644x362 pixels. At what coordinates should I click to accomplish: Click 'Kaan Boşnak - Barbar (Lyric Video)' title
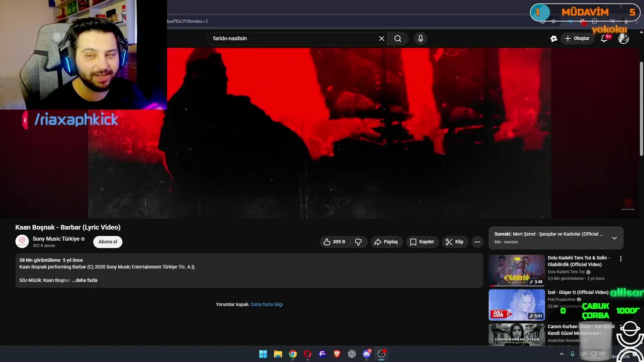tap(68, 227)
